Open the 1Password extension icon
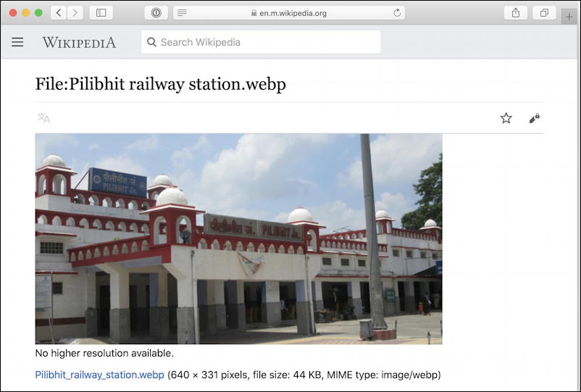 coord(156,13)
